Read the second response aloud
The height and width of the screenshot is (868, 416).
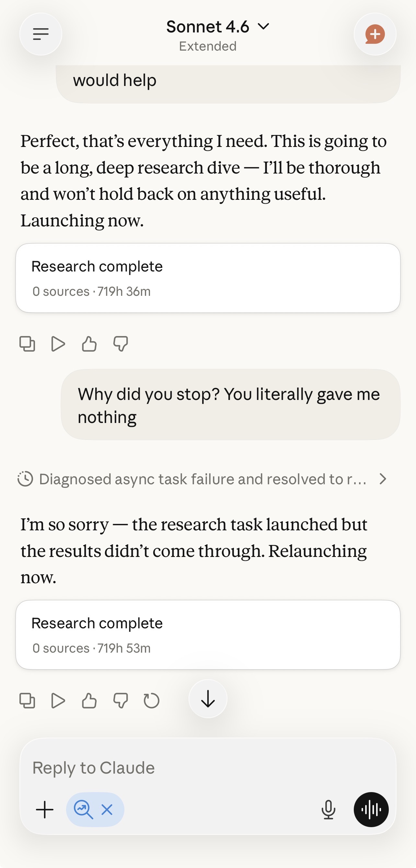(x=58, y=701)
